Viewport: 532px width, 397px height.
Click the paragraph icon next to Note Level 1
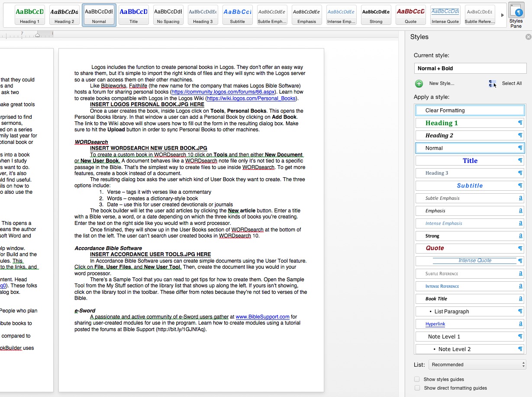[x=520, y=336]
